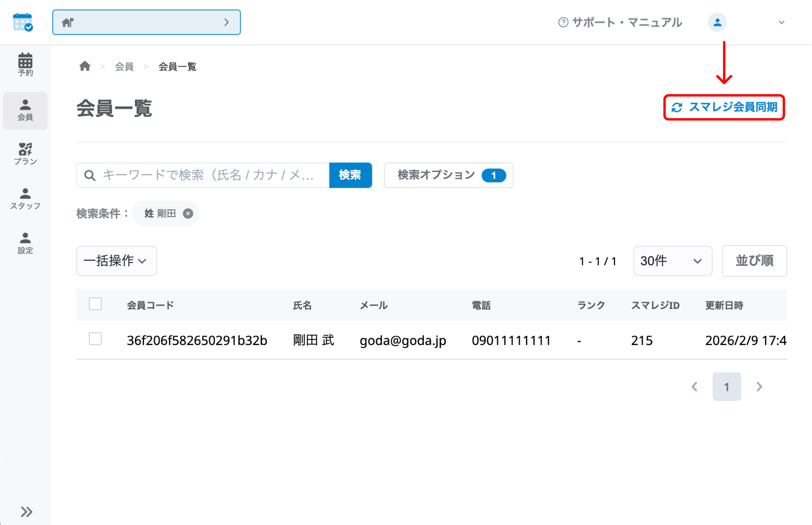Change the 30件 page size dropdown
Screen dimensions: 812x525
[673, 261]
